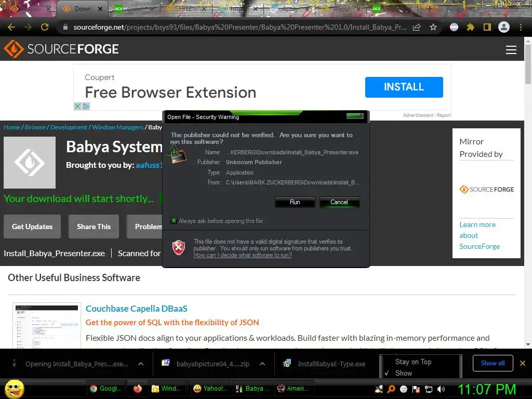532x399 pixels.
Task: Click the green button on the dialog title bar
Action: (x=355, y=116)
